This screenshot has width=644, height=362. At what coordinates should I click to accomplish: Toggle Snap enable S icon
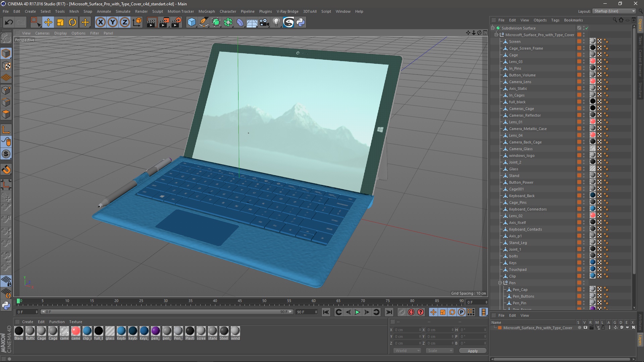tap(6, 154)
